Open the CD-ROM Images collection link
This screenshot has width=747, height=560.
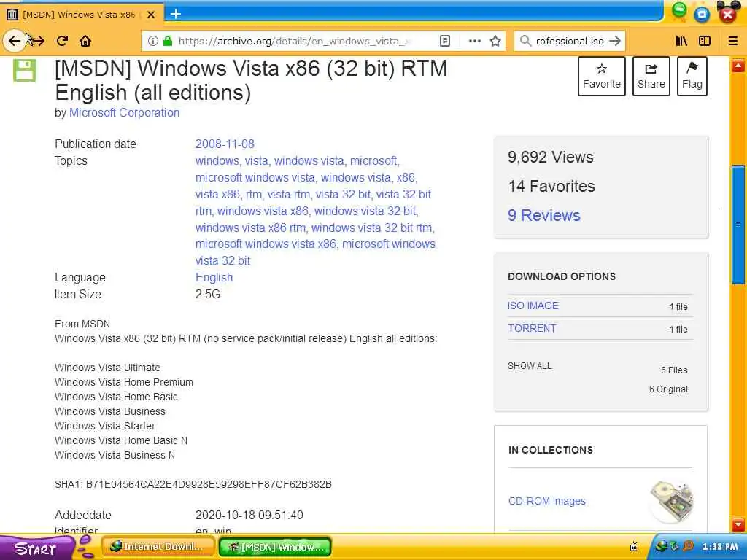tap(547, 501)
